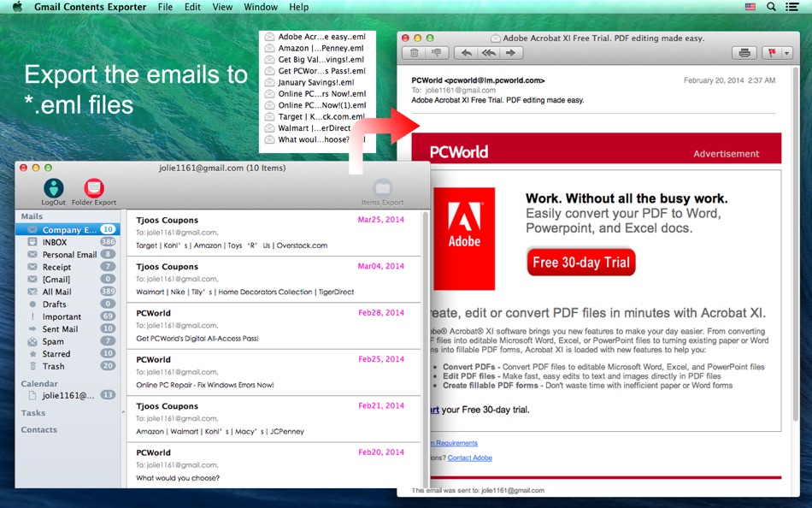The image size is (812, 508).
Task: Open the Window menu
Action: 261,7
